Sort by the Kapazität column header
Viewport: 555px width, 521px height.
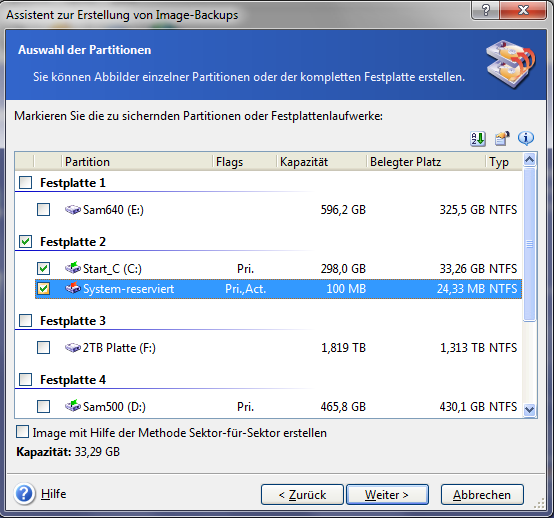pos(321,162)
